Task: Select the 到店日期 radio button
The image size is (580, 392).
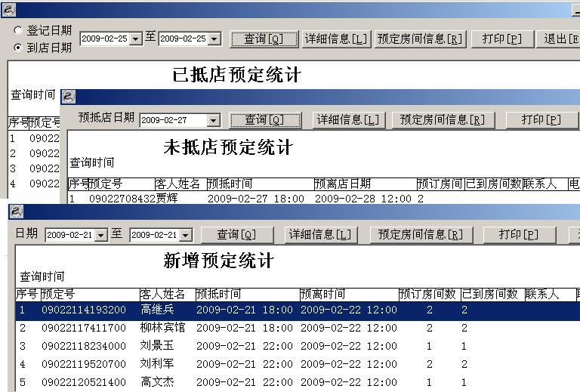Action: (x=18, y=48)
